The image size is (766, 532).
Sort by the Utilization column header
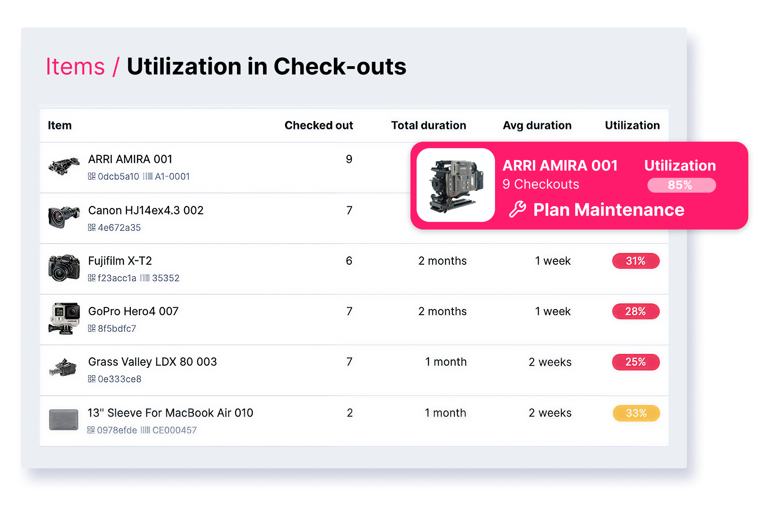click(x=632, y=125)
